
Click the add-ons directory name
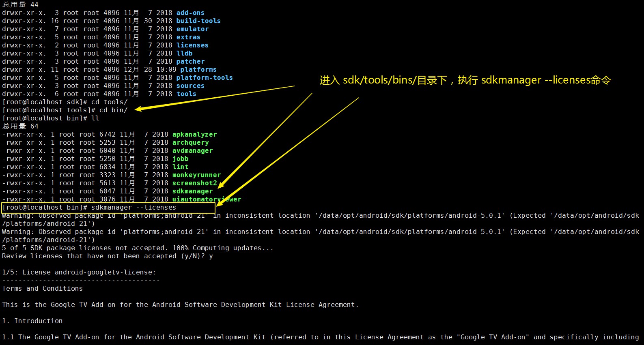(x=190, y=13)
